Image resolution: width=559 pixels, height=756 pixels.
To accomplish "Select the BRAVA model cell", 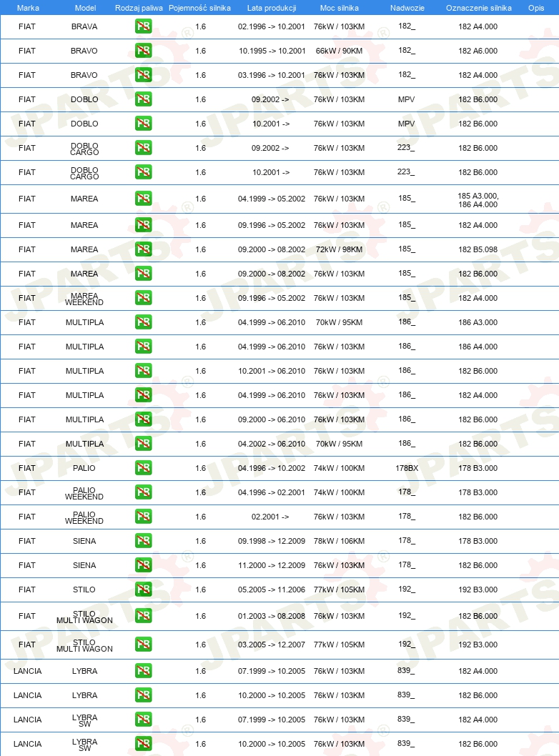I will click(x=84, y=26).
